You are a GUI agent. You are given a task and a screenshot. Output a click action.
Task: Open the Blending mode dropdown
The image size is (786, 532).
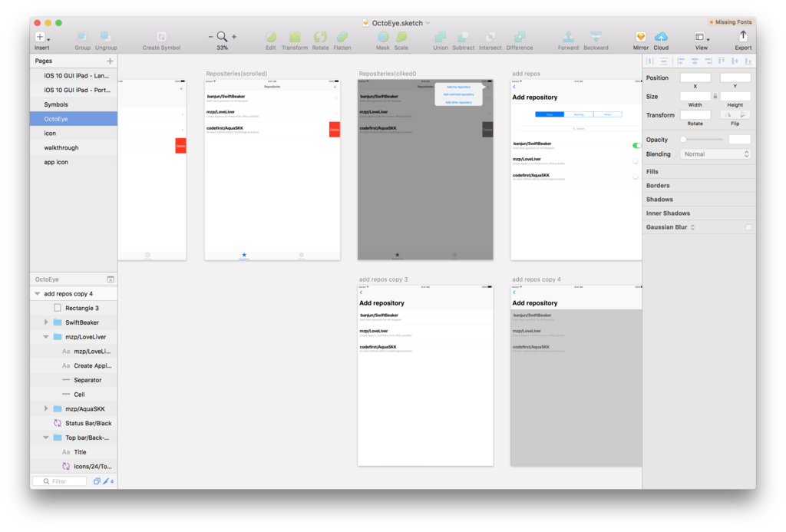pos(715,154)
